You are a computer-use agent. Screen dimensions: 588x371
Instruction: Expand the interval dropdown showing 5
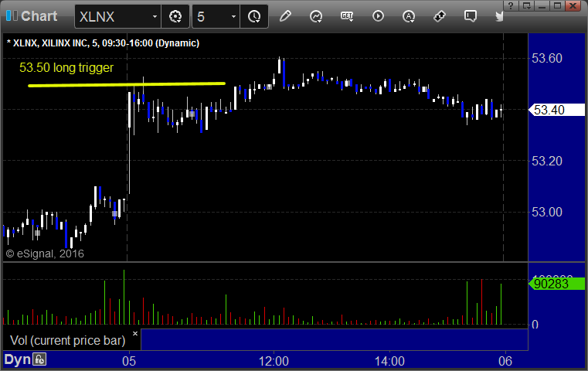233,17
